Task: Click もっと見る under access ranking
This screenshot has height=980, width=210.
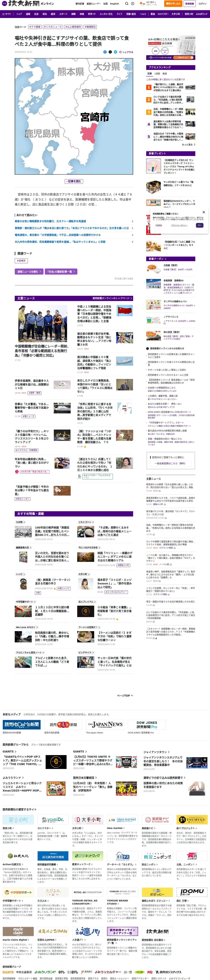Action: 189,145
